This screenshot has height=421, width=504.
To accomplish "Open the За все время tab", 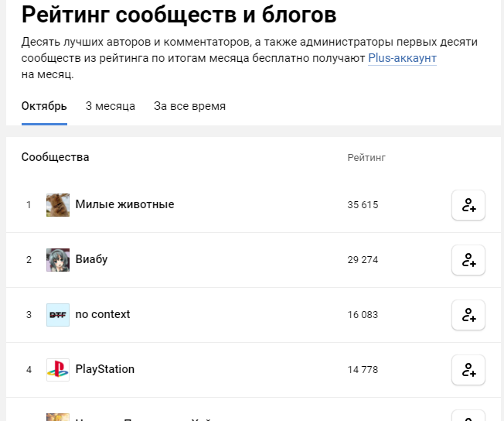I will (x=189, y=106).
